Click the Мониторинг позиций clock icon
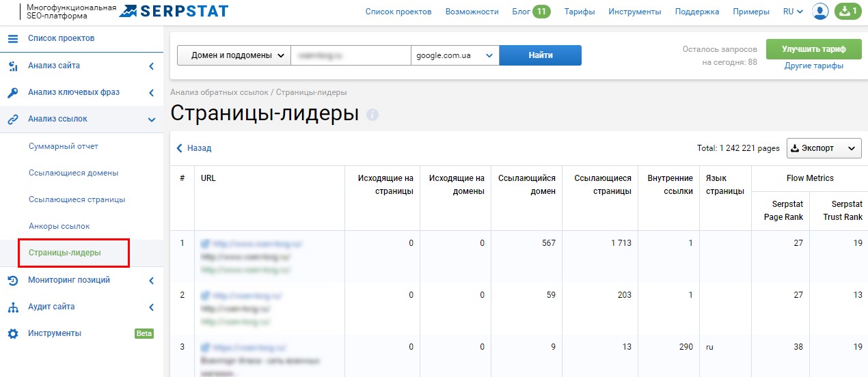This screenshot has width=868, height=377. 13,280
